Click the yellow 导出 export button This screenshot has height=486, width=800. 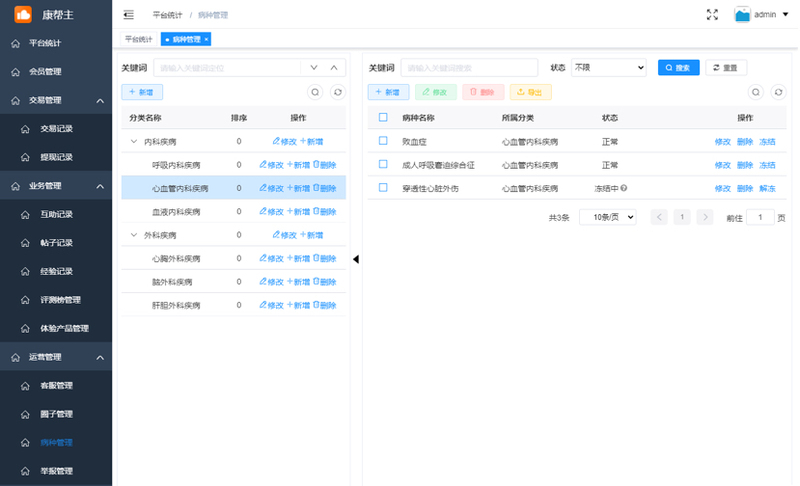(531, 92)
